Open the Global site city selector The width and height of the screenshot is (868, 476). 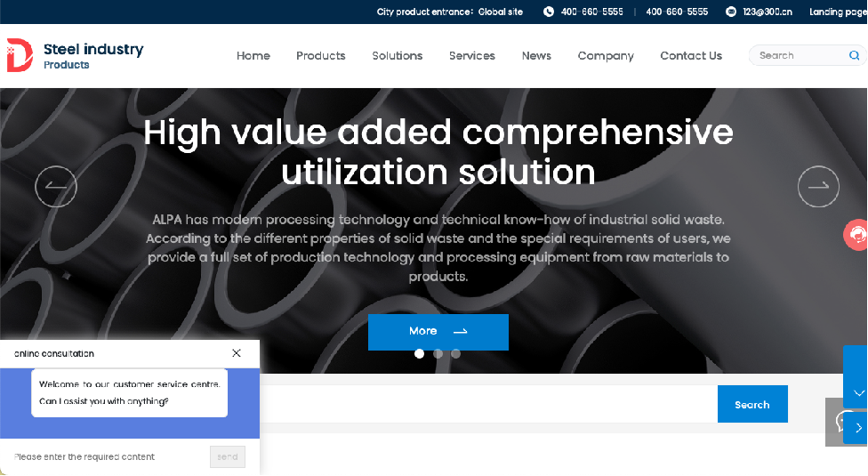(x=501, y=12)
